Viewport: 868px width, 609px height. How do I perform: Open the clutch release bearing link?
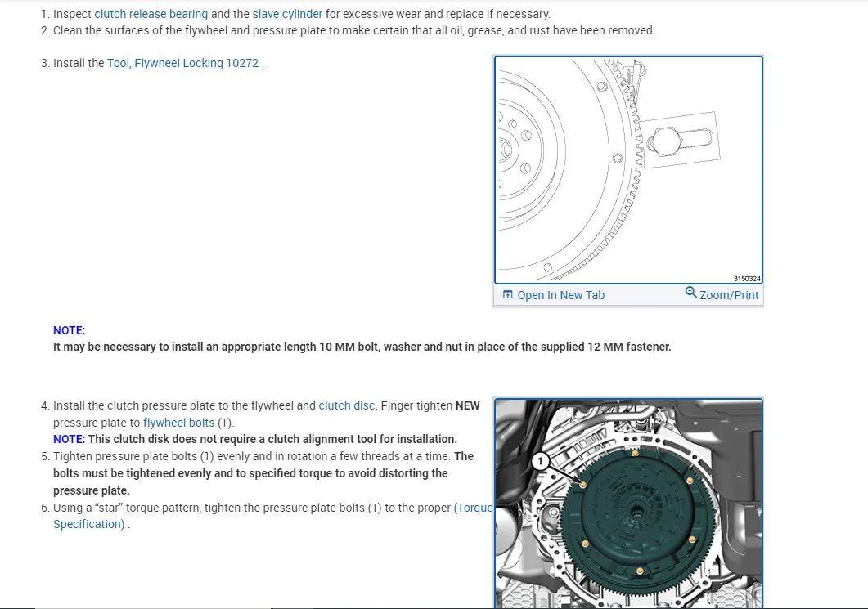tap(151, 14)
